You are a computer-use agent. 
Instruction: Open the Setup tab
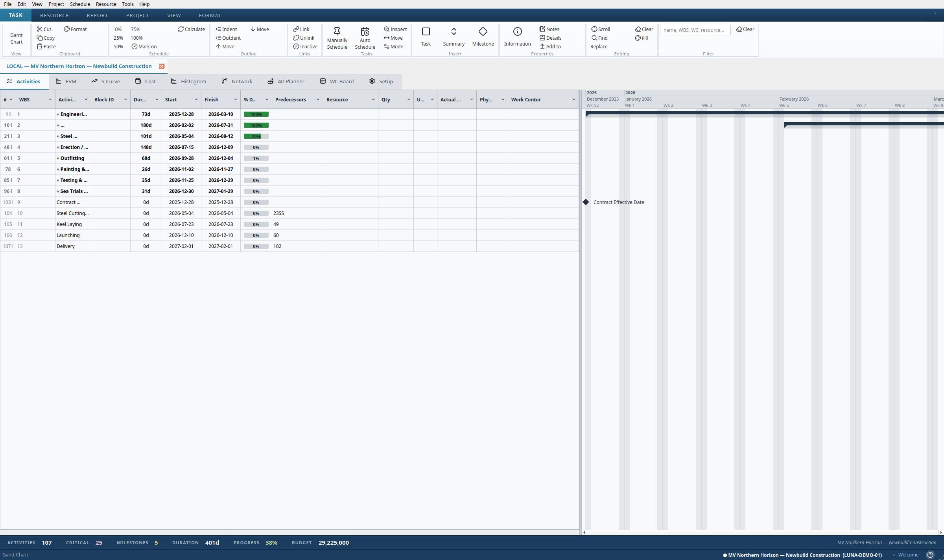381,81
